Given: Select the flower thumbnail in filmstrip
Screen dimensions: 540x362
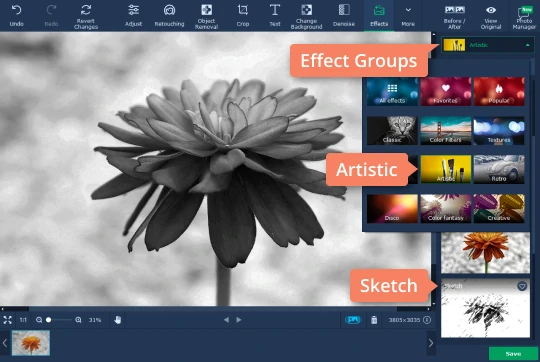Looking at the screenshot, I should point(31,343).
